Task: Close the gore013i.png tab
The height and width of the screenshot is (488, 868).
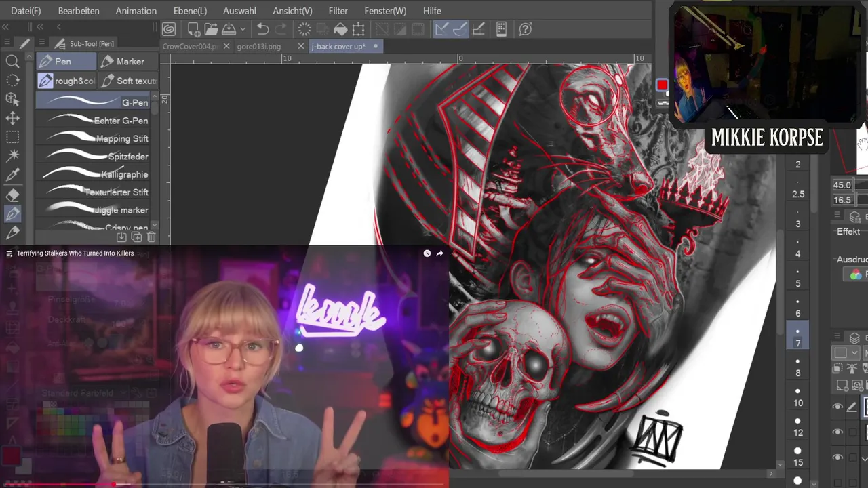Action: (301, 46)
